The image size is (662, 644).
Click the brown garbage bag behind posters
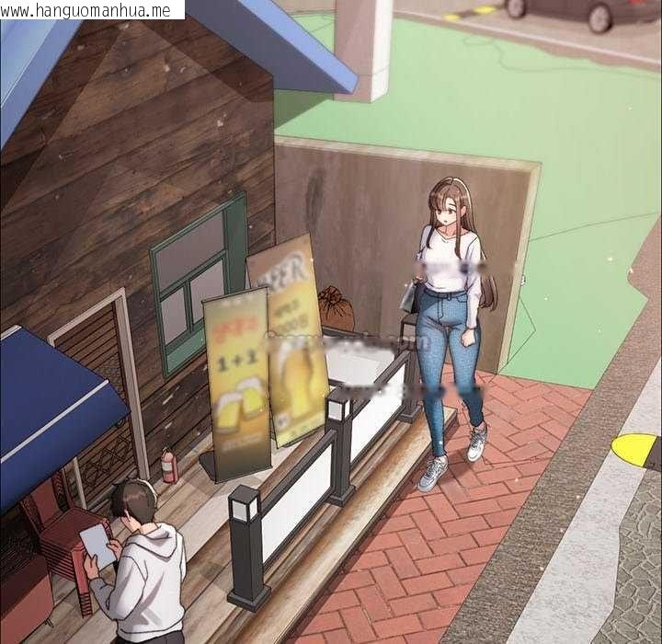337,307
